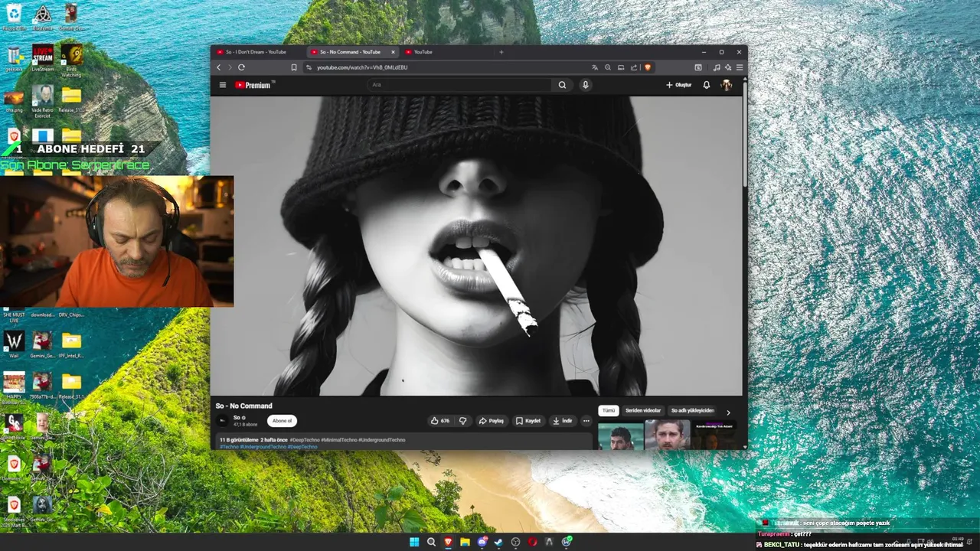Select the 'Seriden videolar' filter chip
Image resolution: width=980 pixels, height=551 pixels.
pos(643,411)
